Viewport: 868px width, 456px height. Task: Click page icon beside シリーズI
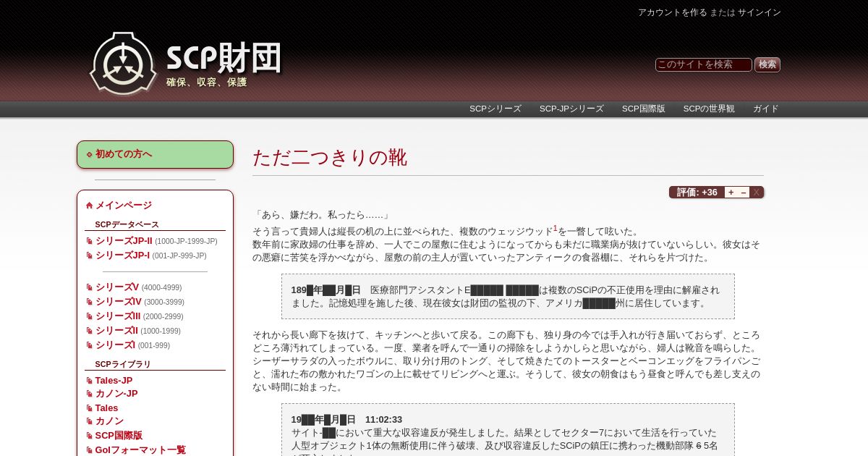89,345
